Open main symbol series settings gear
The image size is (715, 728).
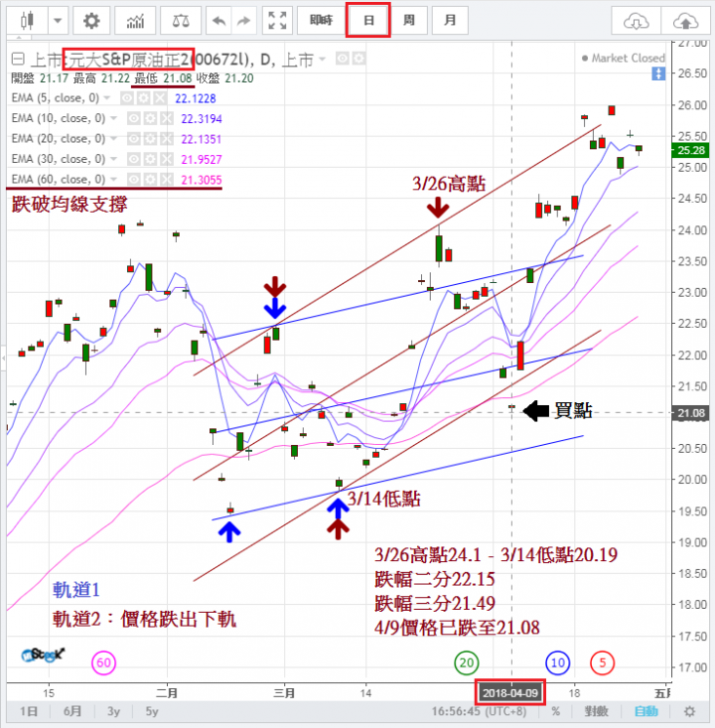pyautogui.click(x=358, y=59)
